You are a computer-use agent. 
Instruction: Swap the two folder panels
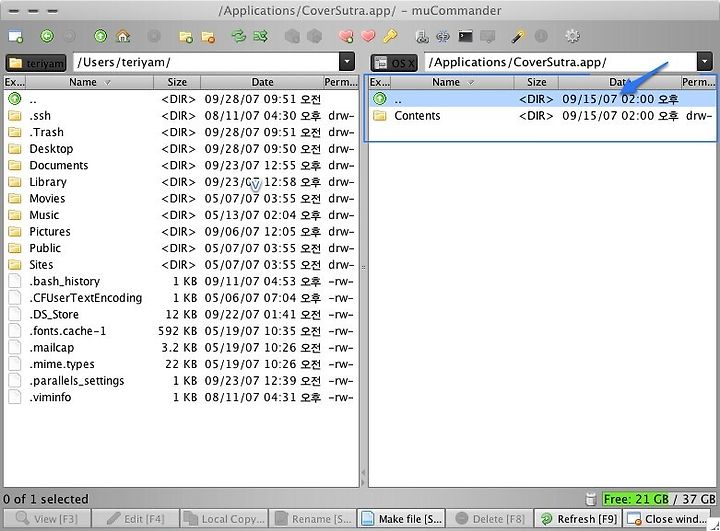(238, 36)
